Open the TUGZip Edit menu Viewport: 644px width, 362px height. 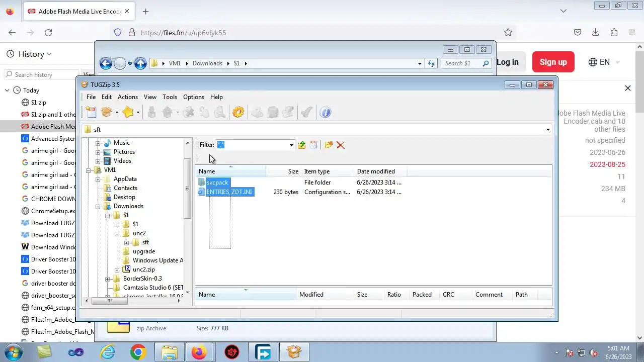click(x=107, y=97)
